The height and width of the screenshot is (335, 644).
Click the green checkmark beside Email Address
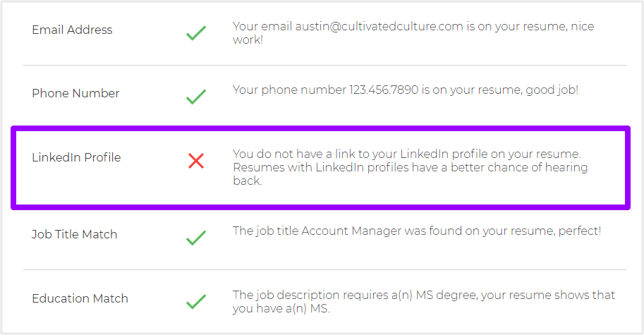point(196,33)
